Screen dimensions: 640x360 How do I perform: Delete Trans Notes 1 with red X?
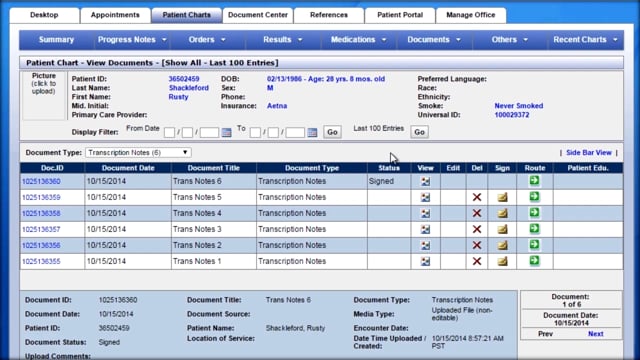477,261
